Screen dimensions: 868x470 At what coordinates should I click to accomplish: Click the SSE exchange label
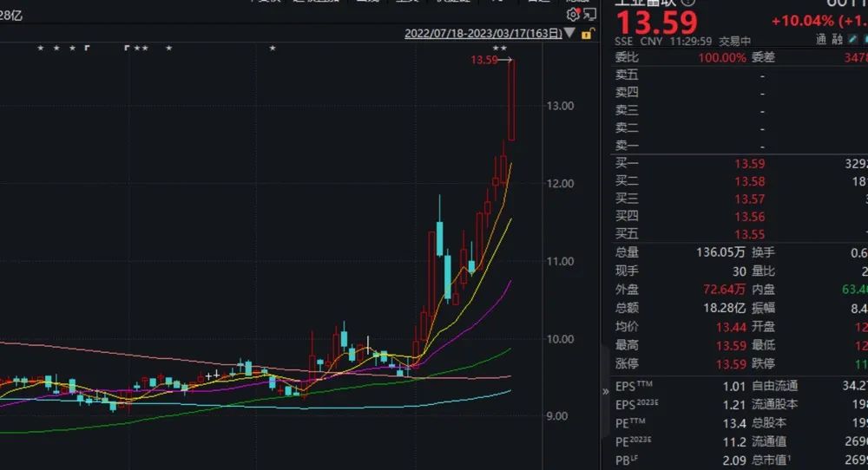click(x=624, y=42)
